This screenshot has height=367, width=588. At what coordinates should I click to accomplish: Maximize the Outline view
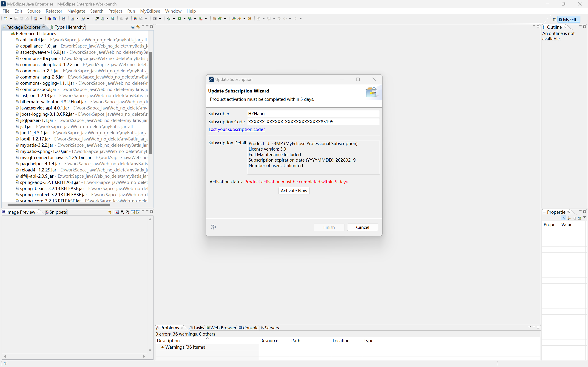click(585, 26)
